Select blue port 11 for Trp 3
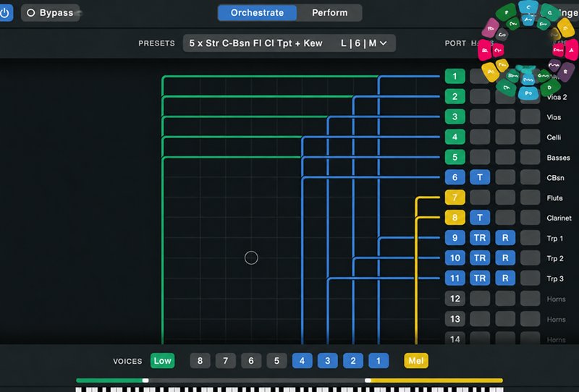This screenshot has width=579, height=392. (x=455, y=278)
